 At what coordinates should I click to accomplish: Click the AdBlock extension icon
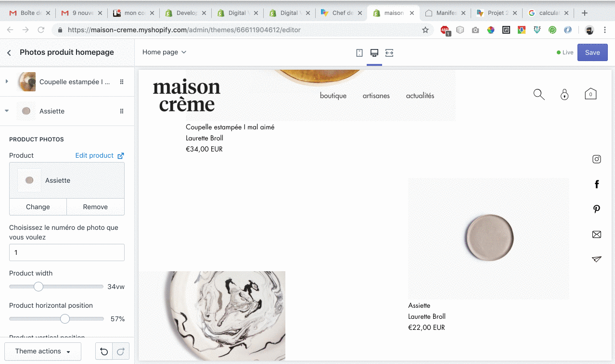coord(444,29)
